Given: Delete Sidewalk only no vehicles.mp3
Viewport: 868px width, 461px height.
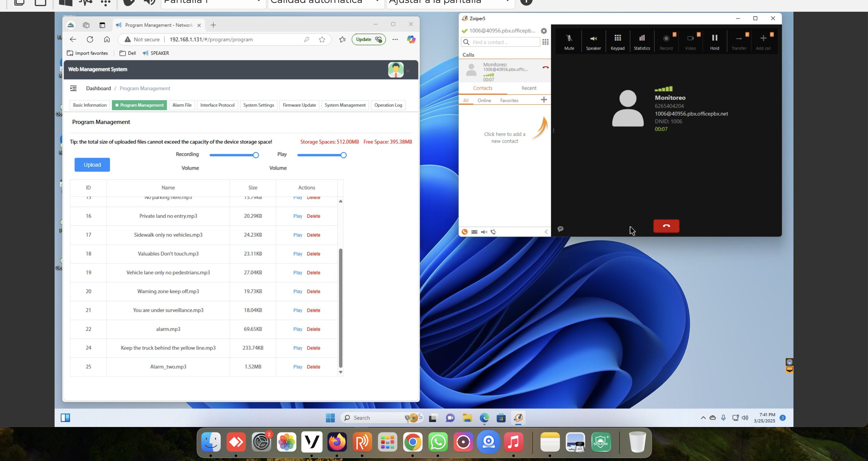Looking at the screenshot, I should (x=313, y=235).
